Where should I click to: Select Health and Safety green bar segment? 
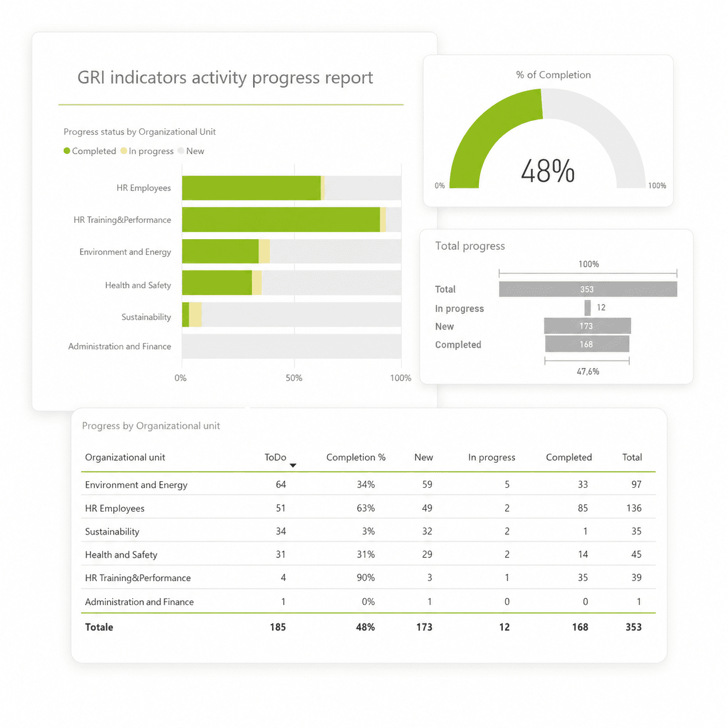click(x=217, y=283)
